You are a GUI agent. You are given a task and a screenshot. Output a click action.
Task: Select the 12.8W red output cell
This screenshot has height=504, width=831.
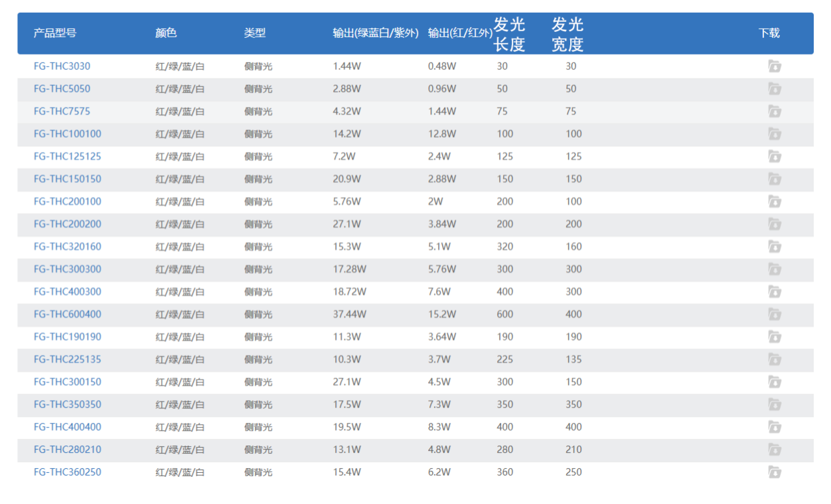[x=442, y=134]
